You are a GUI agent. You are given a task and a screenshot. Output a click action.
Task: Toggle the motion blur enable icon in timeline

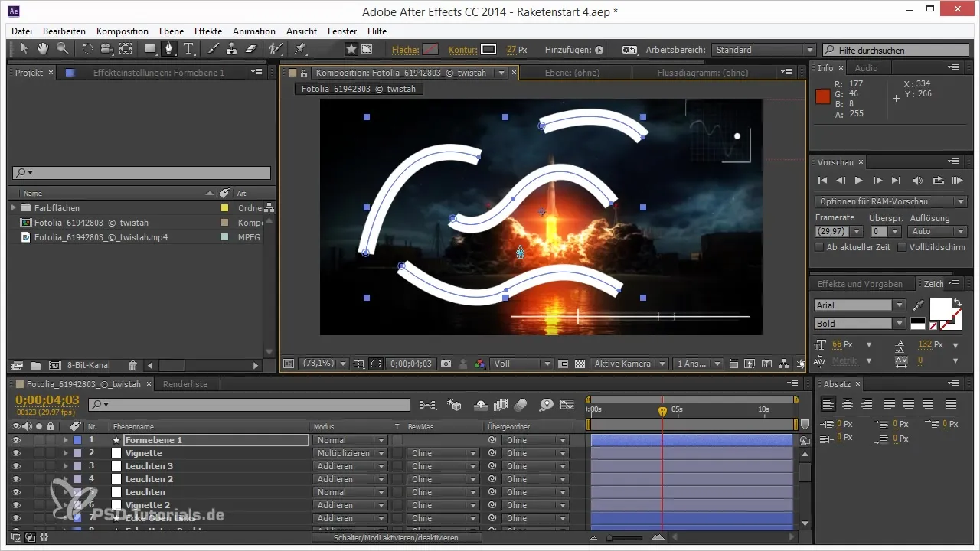point(521,405)
